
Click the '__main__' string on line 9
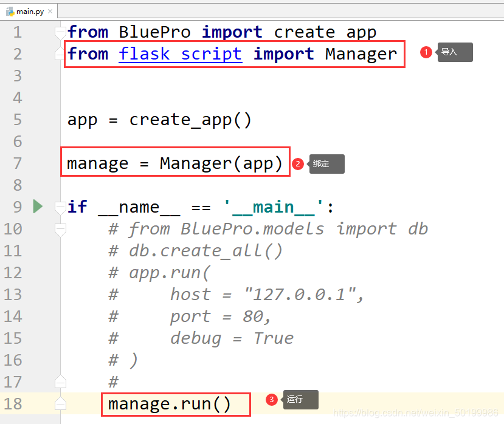[273, 207]
